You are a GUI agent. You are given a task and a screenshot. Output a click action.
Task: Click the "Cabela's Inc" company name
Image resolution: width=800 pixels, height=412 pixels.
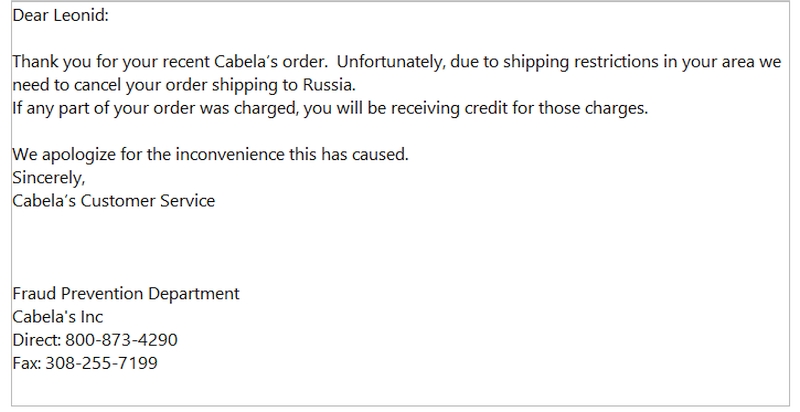tap(57, 317)
